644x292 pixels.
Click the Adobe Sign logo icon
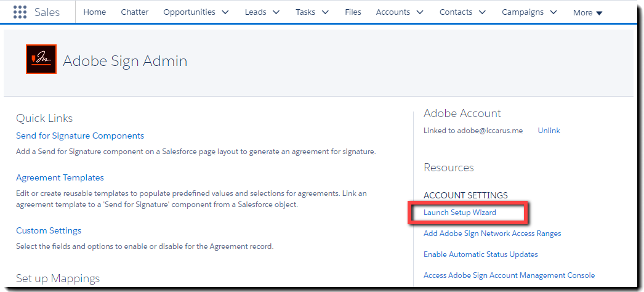[x=41, y=59]
